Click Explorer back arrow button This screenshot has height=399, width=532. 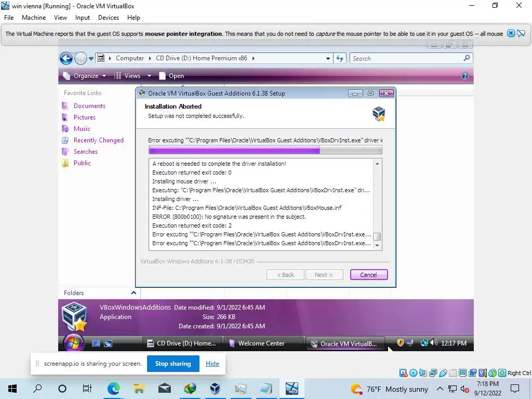click(66, 58)
